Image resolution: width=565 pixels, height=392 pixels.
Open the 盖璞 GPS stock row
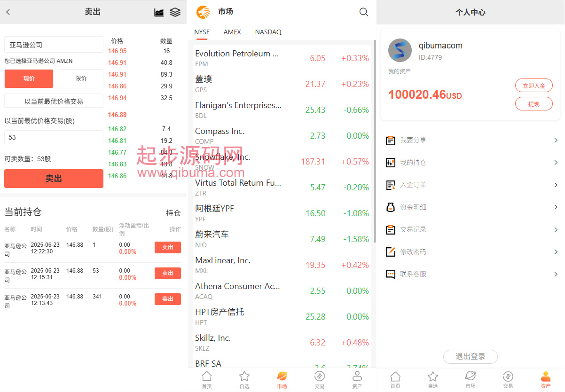(x=282, y=84)
